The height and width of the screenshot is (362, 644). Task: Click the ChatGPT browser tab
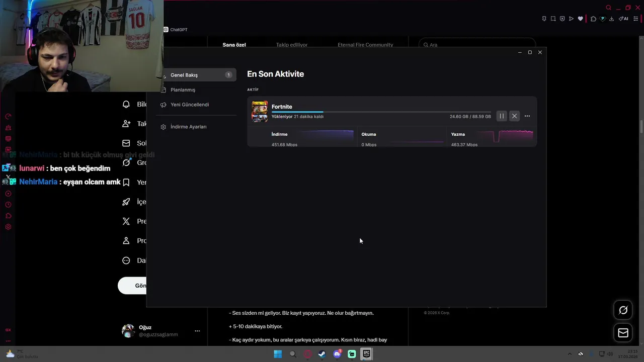pos(176,30)
